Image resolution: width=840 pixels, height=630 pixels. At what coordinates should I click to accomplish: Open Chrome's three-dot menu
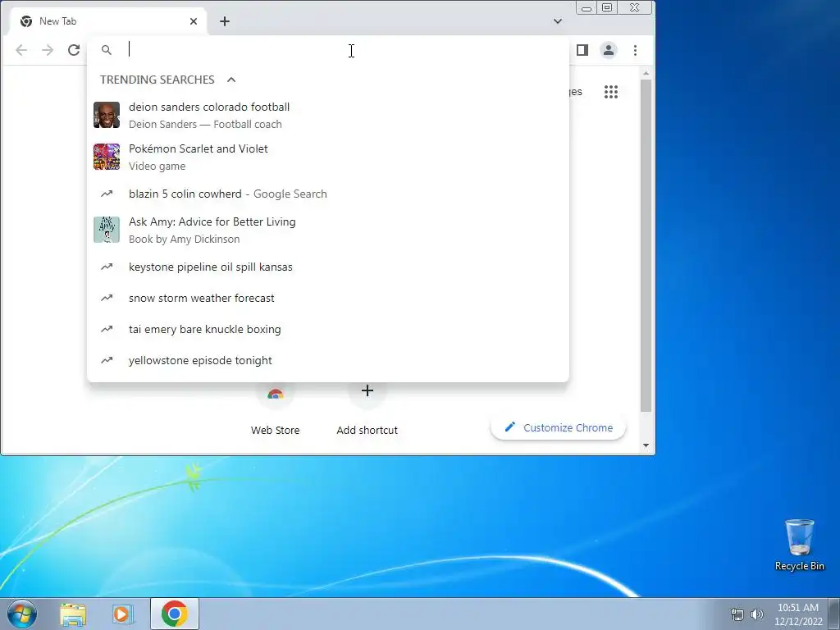(x=636, y=50)
